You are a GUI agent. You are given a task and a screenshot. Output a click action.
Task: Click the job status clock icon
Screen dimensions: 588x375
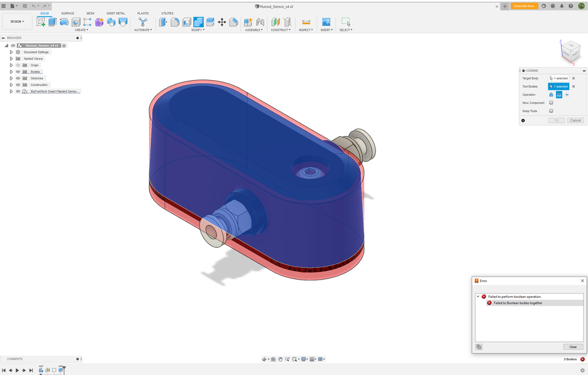pyautogui.click(x=553, y=6)
